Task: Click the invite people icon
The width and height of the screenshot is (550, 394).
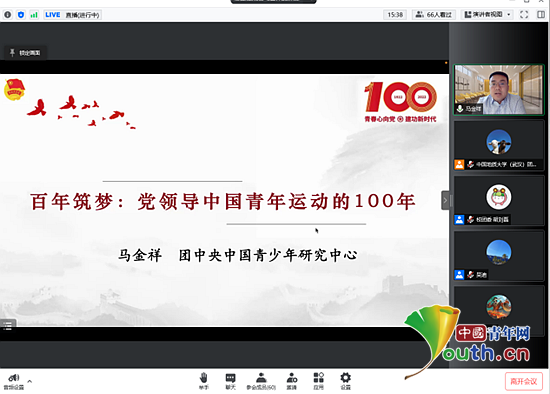Action: [292, 381]
